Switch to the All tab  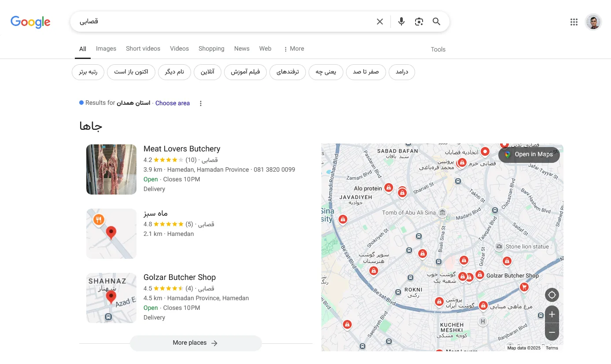coord(83,49)
